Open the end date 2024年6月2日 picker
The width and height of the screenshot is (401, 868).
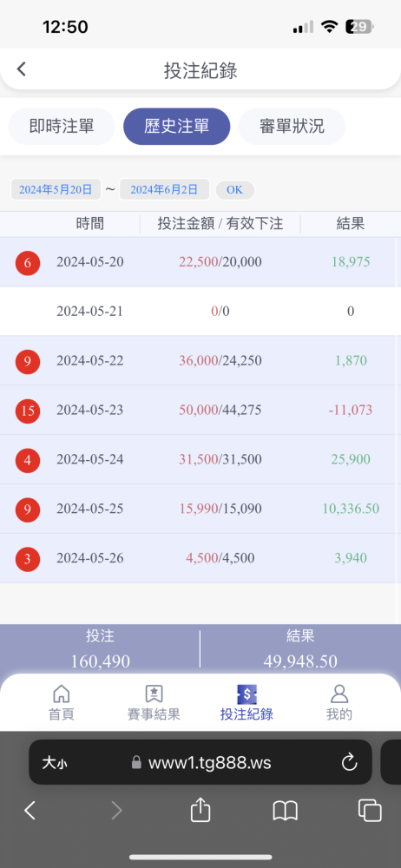coord(165,189)
